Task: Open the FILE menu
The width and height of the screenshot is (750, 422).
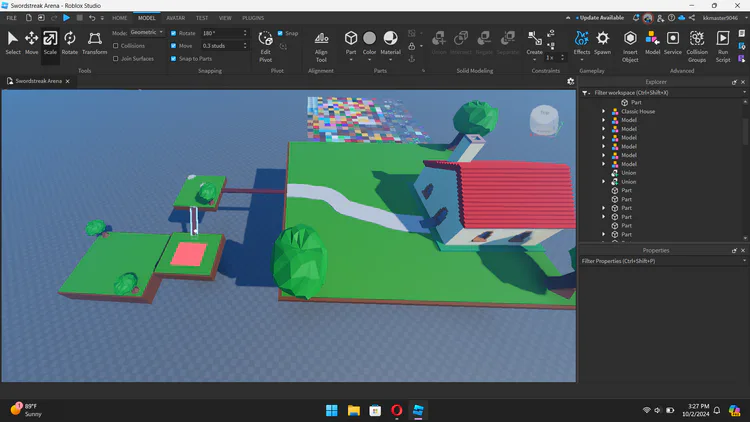Action: coord(11,18)
